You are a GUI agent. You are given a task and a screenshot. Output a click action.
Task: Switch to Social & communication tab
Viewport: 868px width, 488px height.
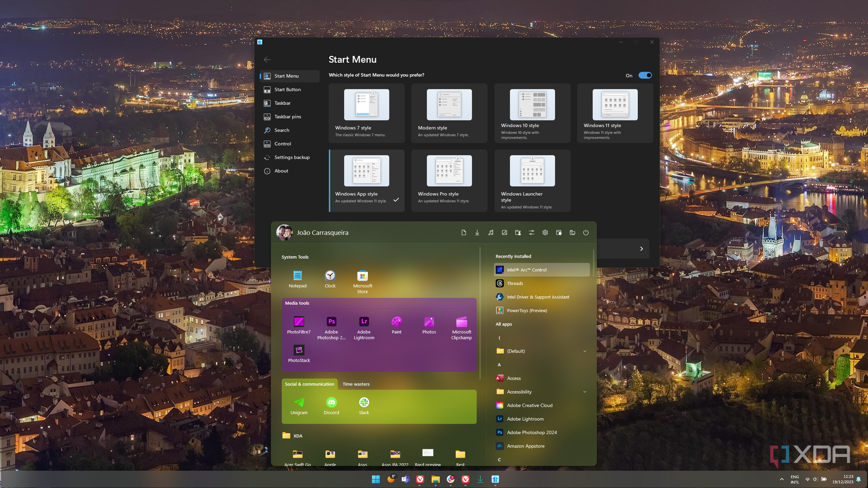pos(309,384)
